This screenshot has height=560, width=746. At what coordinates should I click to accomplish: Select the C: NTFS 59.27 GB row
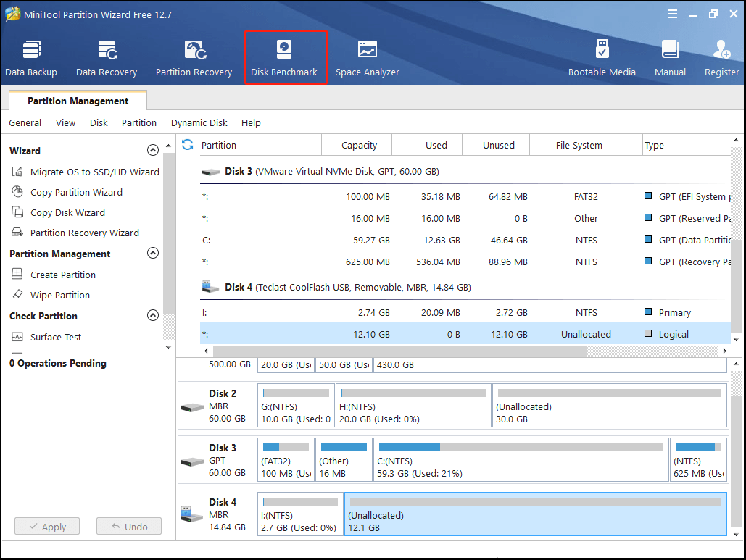(465, 240)
